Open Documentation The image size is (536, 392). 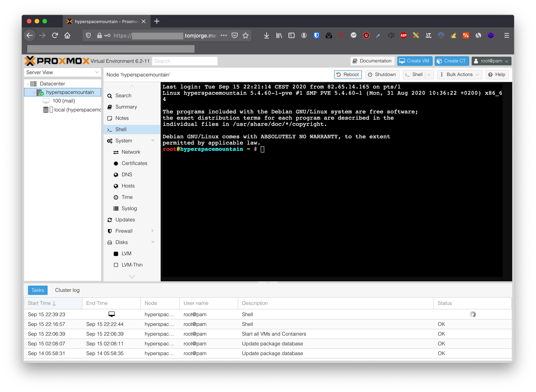coord(373,61)
